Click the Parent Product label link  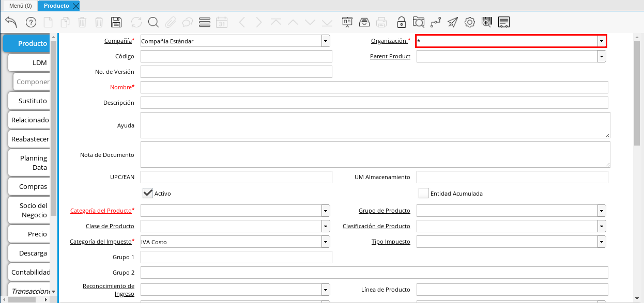pos(390,56)
